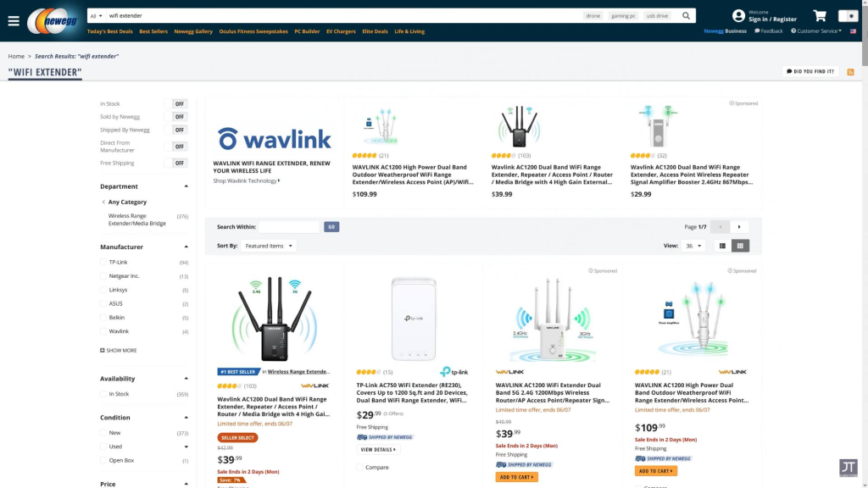
Task: Open Today's Best Deals menu item
Action: click(109, 31)
